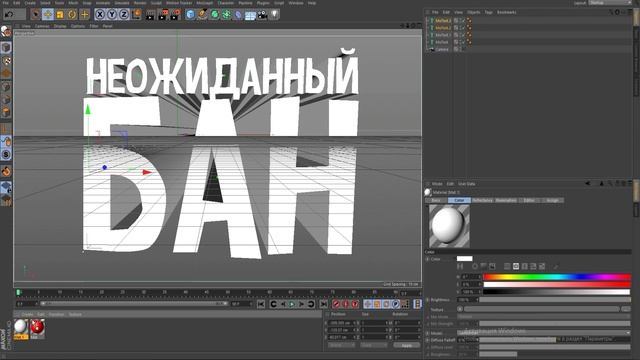This screenshot has height=360, width=640.
Task: Toggle the Autokeying record button
Action: click(345, 304)
